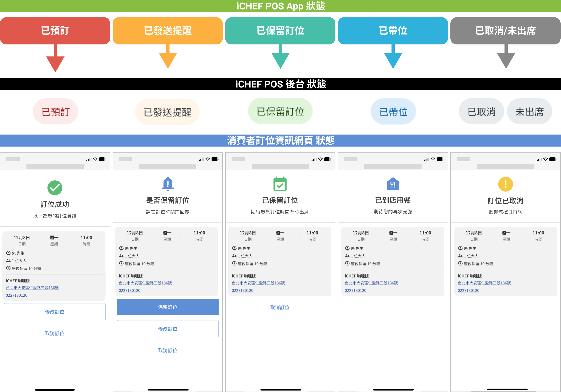561x392 pixels.
Task: Click the yellow exclamation cancelled icon
Action: [x=506, y=184]
